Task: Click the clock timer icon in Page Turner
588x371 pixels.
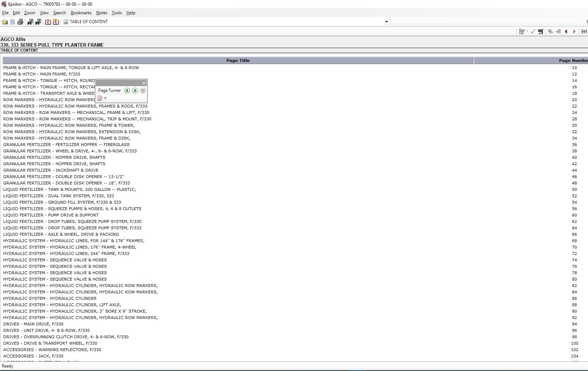Action: coord(100,98)
